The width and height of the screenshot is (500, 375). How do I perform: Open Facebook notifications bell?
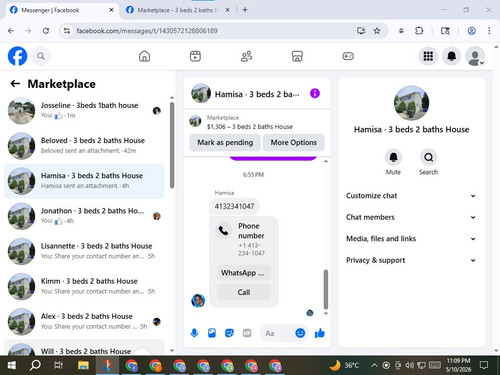pyautogui.click(x=451, y=56)
